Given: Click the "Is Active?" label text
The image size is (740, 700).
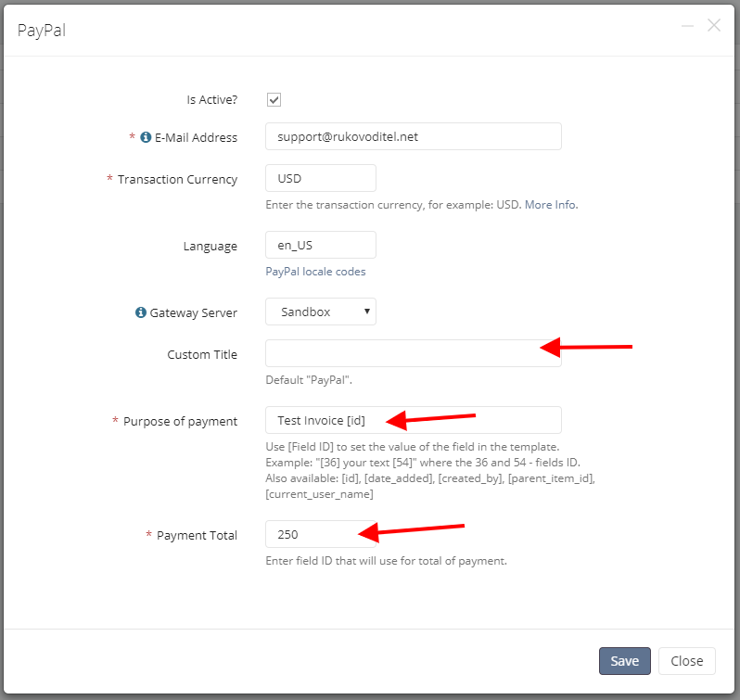Looking at the screenshot, I should pyautogui.click(x=212, y=99).
